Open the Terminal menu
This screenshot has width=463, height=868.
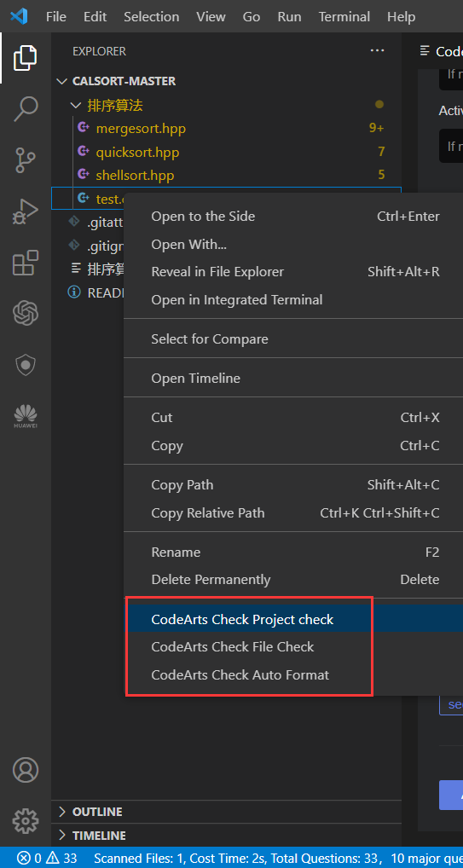tap(344, 16)
